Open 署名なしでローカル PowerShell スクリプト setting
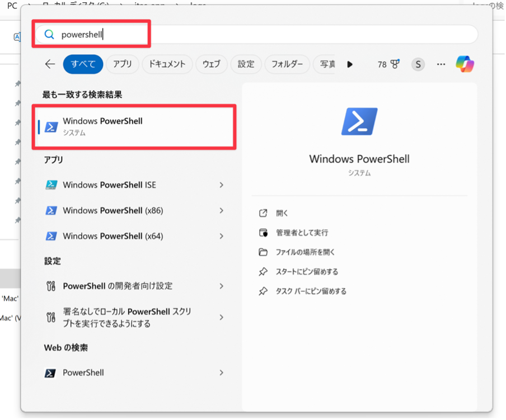Viewport: 506px width, 420px height. pos(134,317)
